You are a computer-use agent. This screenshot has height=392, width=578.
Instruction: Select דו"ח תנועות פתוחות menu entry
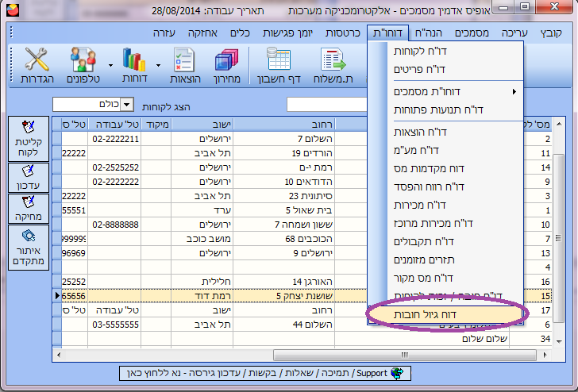click(x=446, y=110)
